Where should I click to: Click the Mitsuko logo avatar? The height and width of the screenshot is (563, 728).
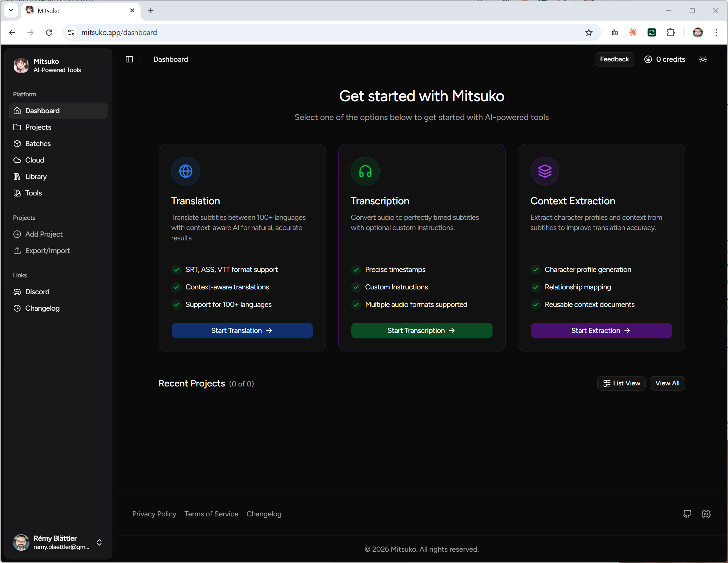point(21,65)
